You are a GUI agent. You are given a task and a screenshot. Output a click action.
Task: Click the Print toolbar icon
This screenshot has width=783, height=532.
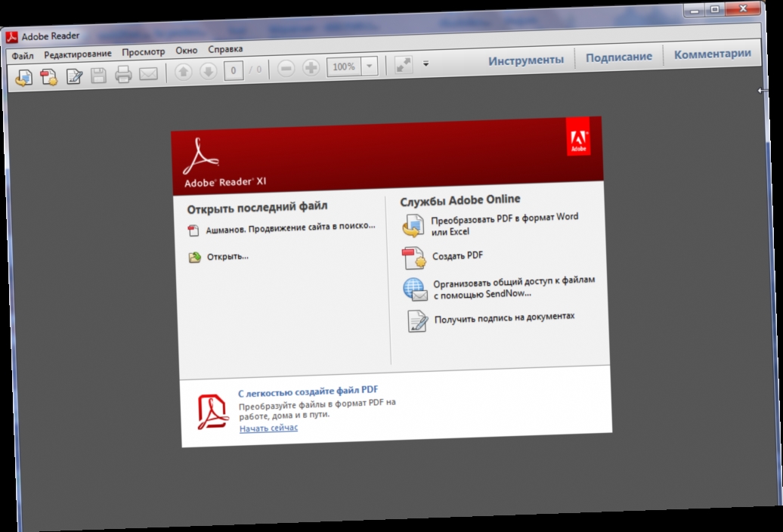123,74
